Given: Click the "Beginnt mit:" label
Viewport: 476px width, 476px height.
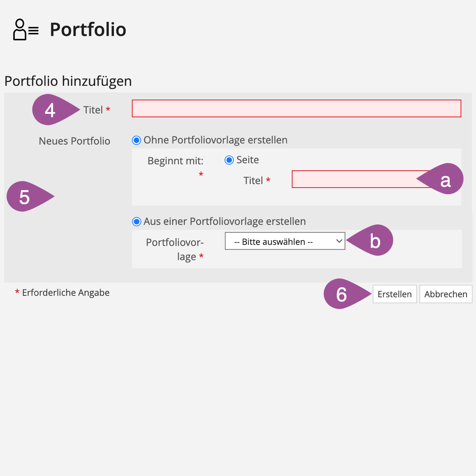Looking at the screenshot, I should pos(175,161).
